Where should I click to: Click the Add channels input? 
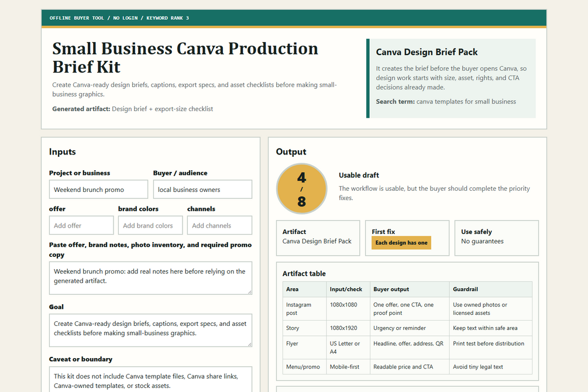coord(220,225)
